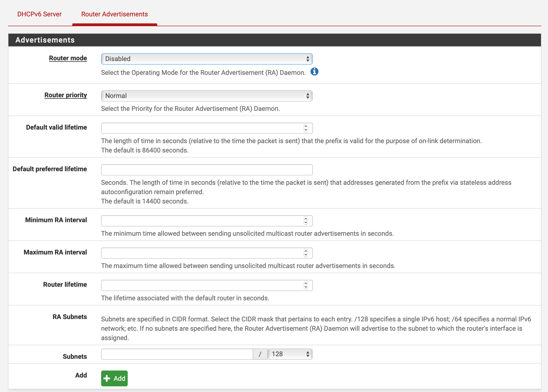Click the plus icon on Add button

point(107,378)
